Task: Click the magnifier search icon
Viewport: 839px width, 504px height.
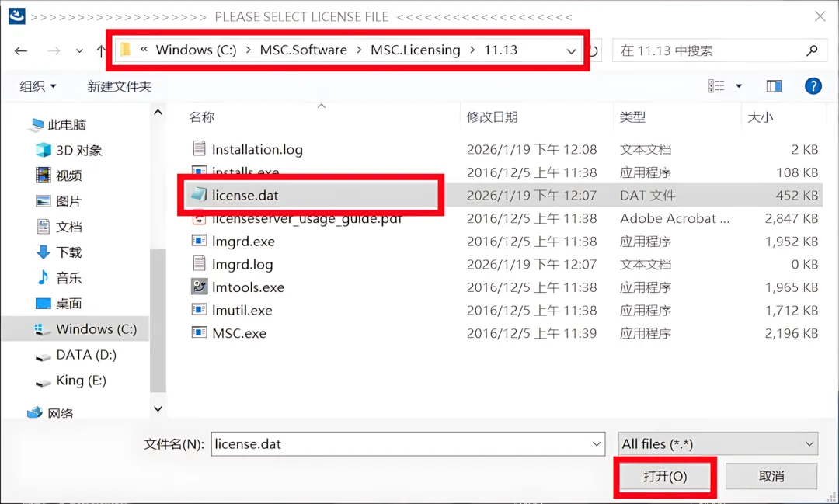Action: 812,50
